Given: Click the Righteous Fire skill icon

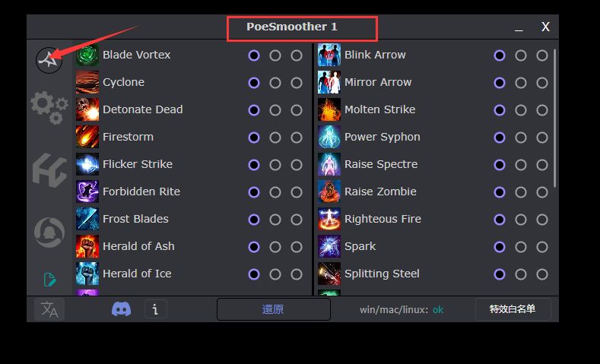Looking at the screenshot, I should coord(329,219).
